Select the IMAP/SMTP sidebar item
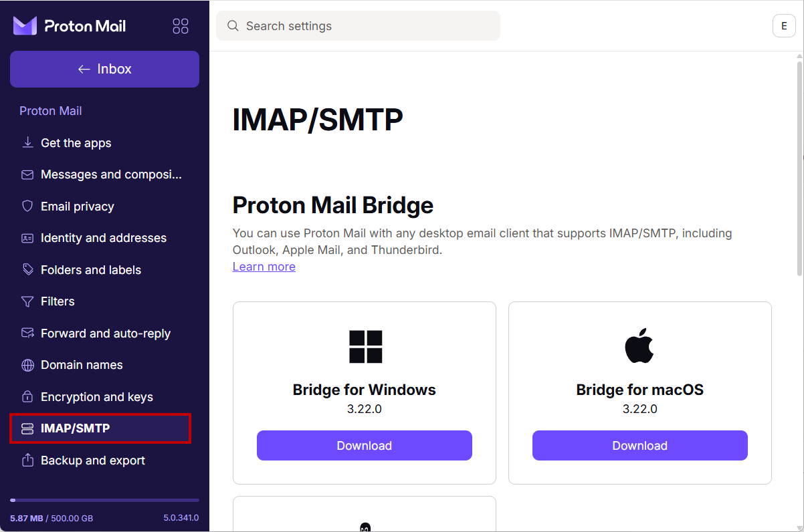Viewport: 804px width, 532px height. [100, 428]
